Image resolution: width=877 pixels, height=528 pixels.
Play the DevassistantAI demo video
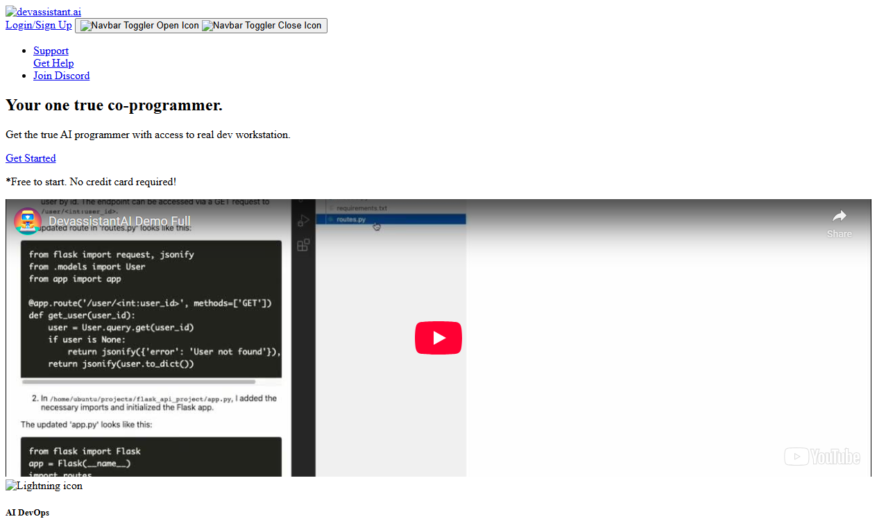pos(438,338)
